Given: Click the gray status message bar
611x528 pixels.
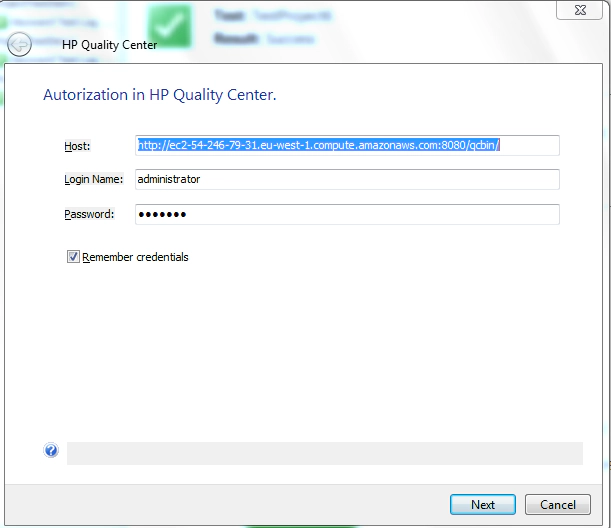Looking at the screenshot, I should click(325, 453).
